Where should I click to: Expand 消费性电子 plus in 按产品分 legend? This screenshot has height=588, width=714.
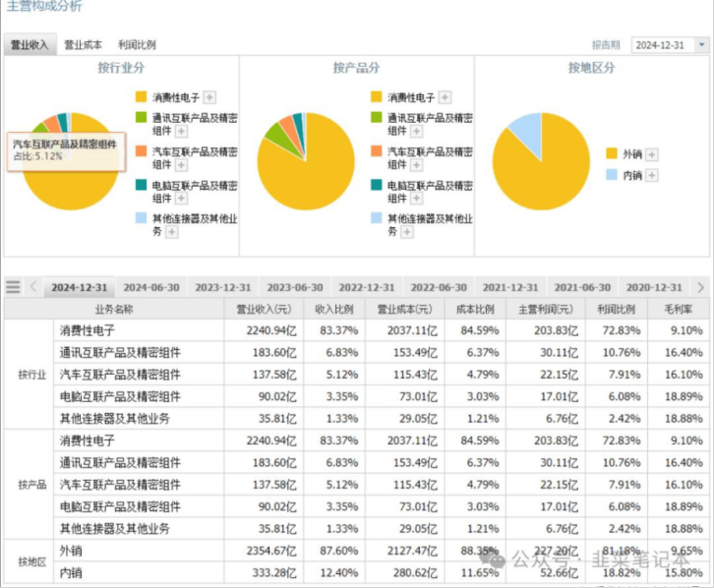445,97
